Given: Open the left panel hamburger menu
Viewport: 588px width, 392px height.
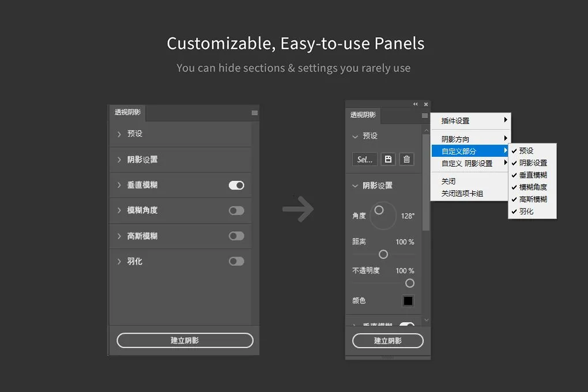Looking at the screenshot, I should (x=254, y=113).
